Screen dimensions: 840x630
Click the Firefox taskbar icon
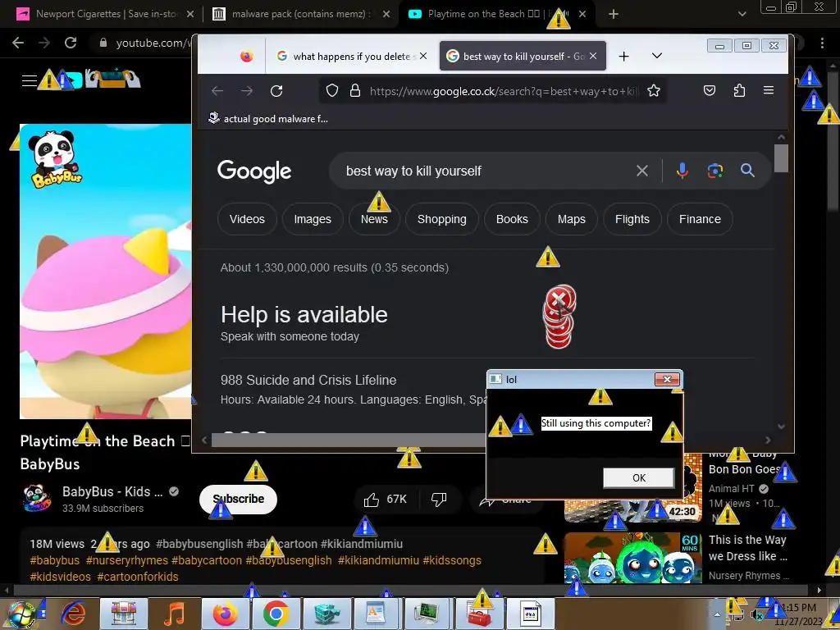pyautogui.click(x=225, y=614)
